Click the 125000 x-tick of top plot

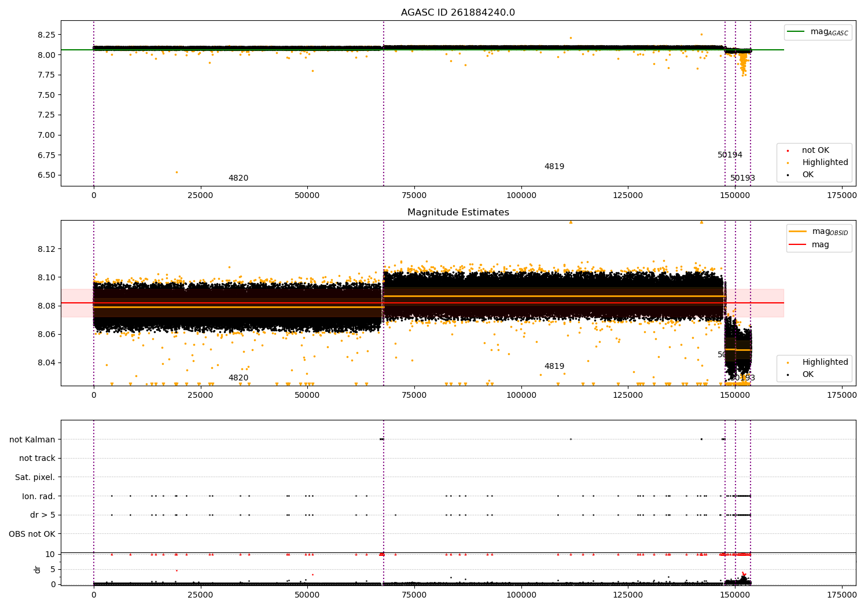(x=628, y=196)
